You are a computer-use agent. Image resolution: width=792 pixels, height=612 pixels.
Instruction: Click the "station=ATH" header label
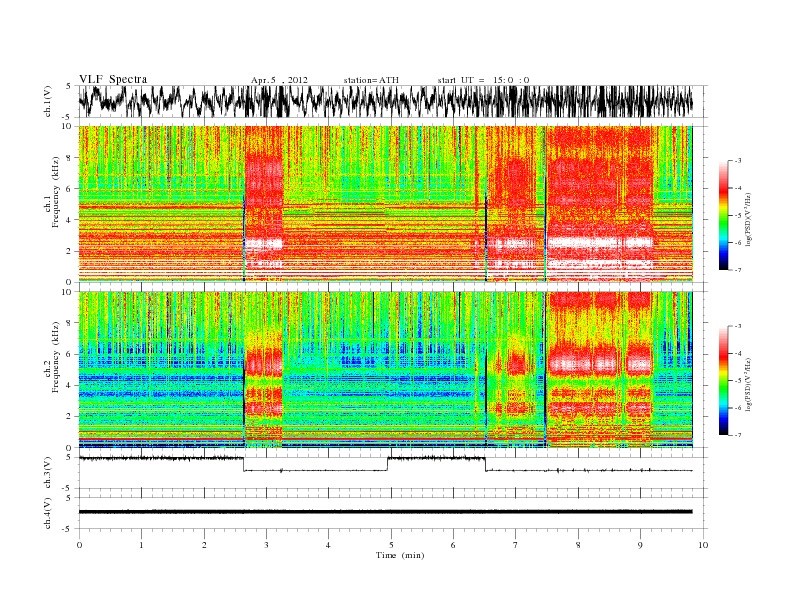pos(371,80)
